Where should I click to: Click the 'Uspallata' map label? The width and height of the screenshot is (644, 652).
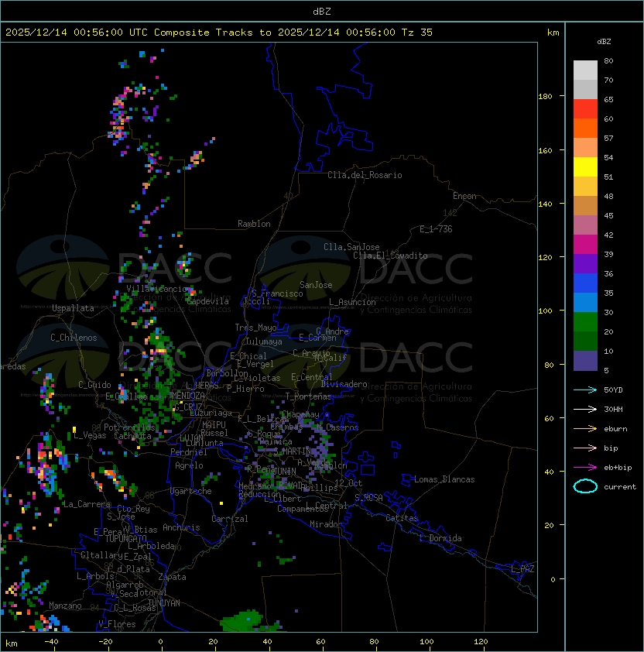74,308
